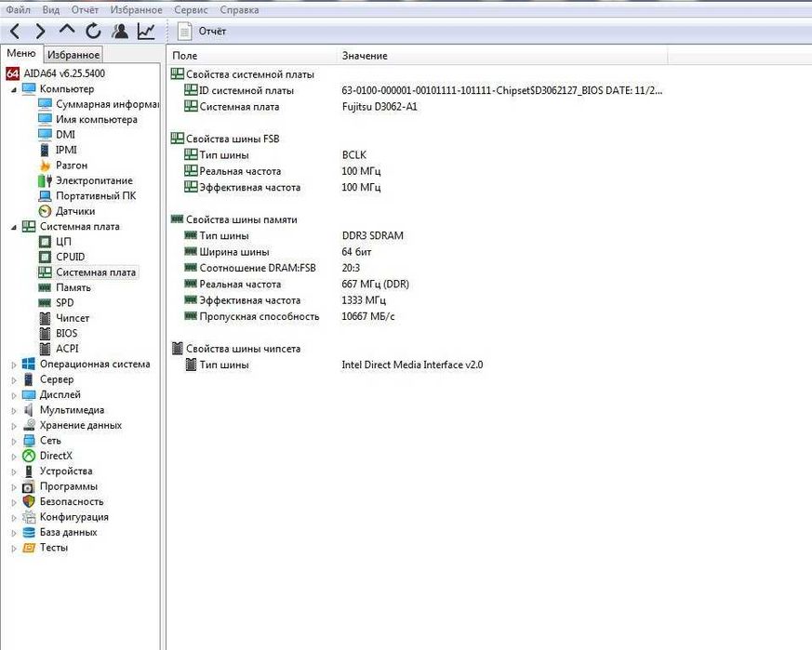This screenshot has width=812, height=650.
Task: Expand the Дисплей tree node
Action: coord(14,395)
